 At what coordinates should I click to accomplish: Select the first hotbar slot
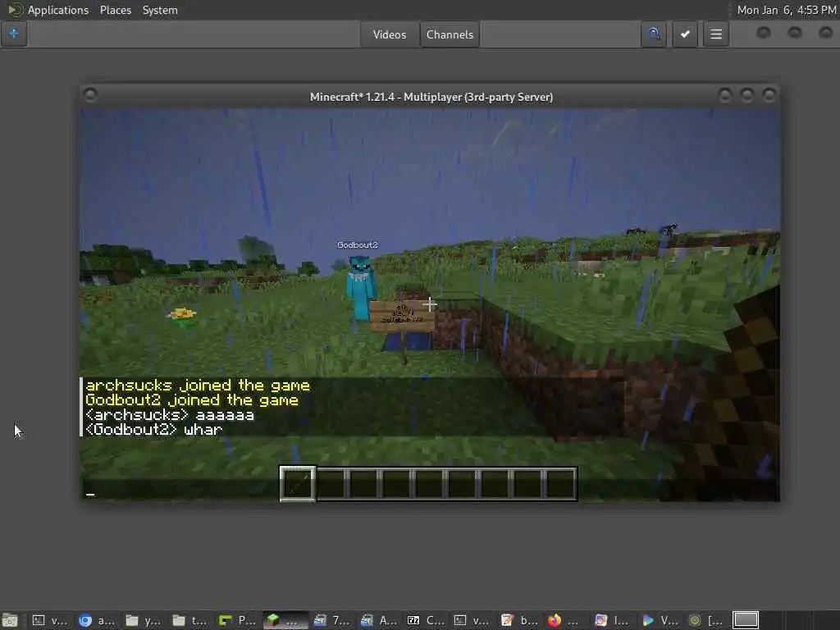[x=297, y=484]
